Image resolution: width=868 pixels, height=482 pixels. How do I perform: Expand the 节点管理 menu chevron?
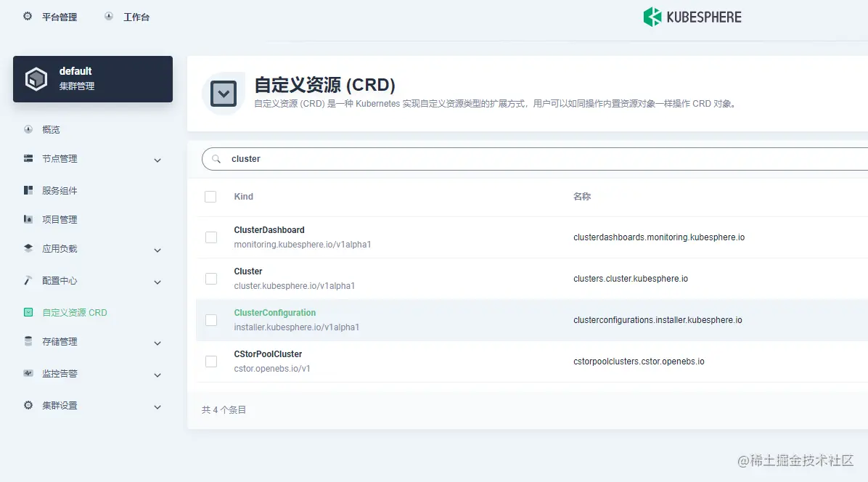157,160
